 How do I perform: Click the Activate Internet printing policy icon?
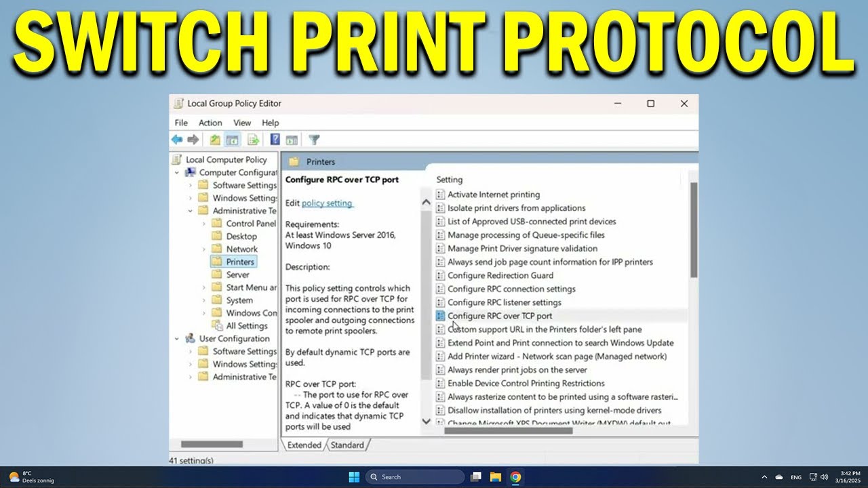click(x=441, y=195)
